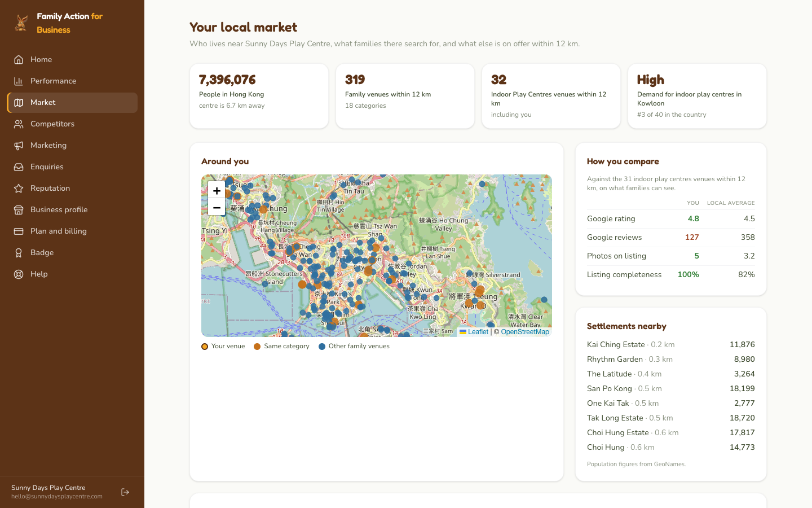Click the High demand figure
812x508 pixels.
651,80
